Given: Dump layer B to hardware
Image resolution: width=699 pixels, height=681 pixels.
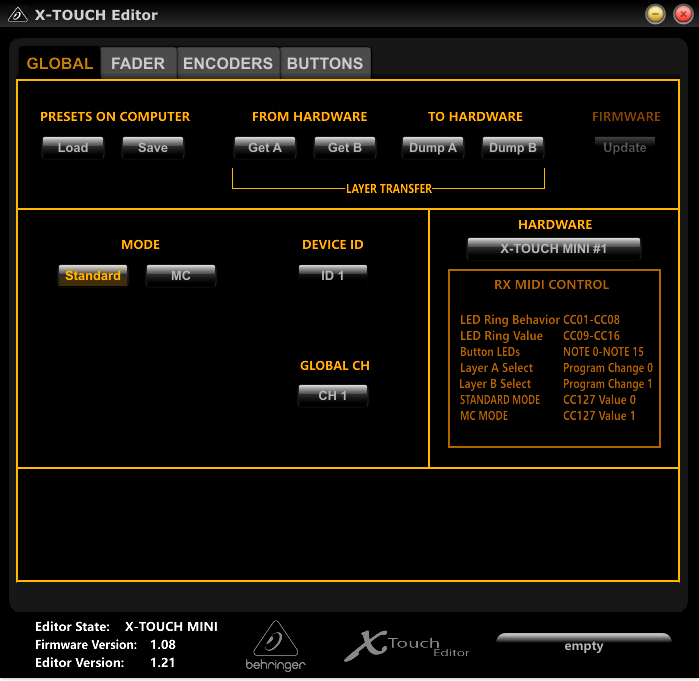Looking at the screenshot, I should point(513,148).
